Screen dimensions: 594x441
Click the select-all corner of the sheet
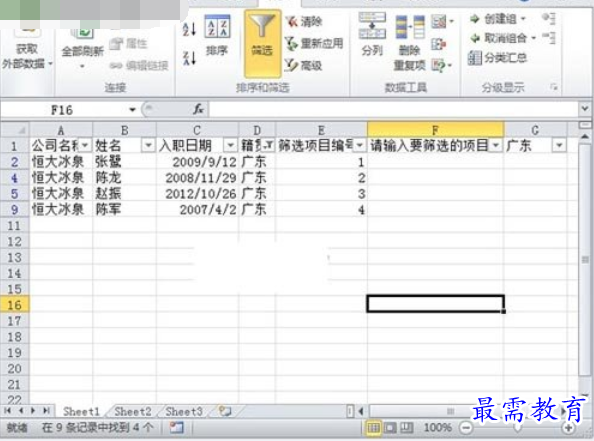15,130
